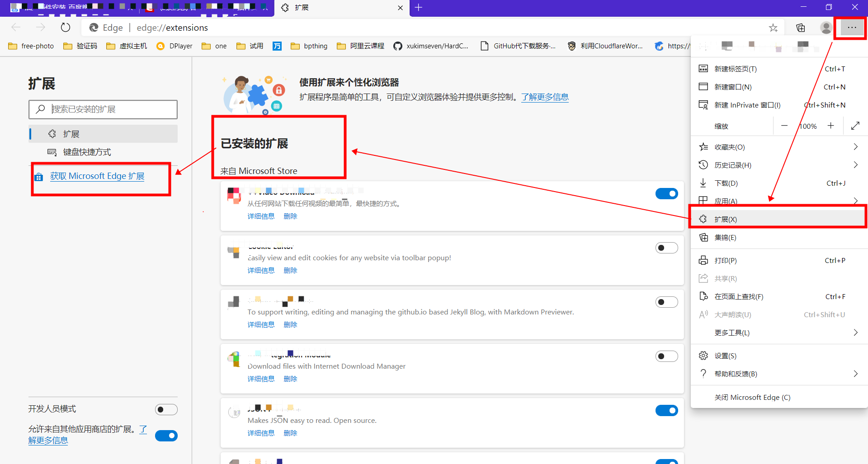The height and width of the screenshot is (464, 868).
Task: Choose 关闭 Microsoft Edge (C)
Action: tap(779, 398)
